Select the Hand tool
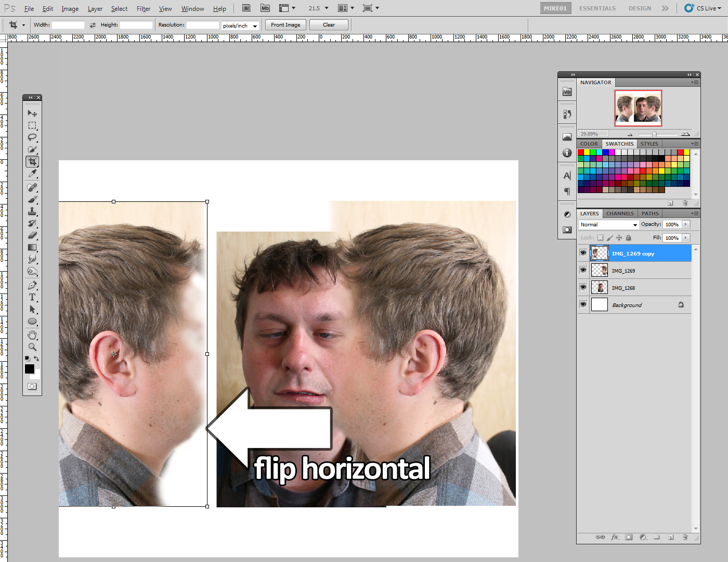 (32, 335)
